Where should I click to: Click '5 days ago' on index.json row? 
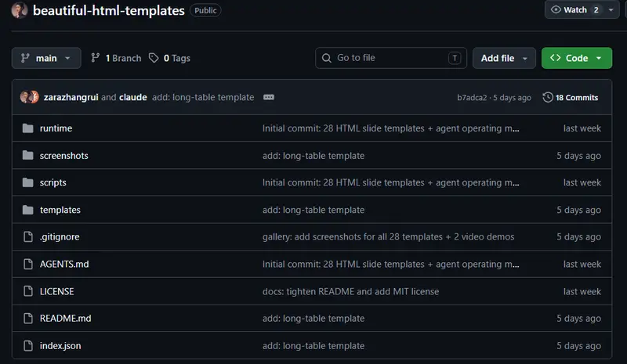pyautogui.click(x=578, y=346)
